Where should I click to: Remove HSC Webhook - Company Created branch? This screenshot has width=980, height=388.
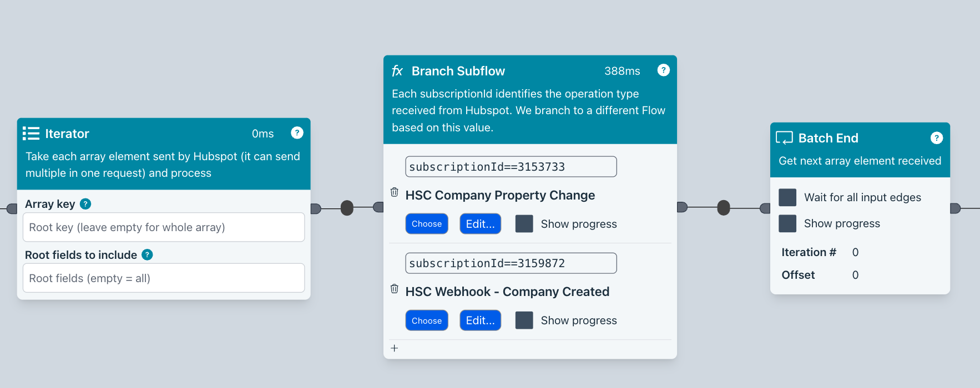[395, 289]
